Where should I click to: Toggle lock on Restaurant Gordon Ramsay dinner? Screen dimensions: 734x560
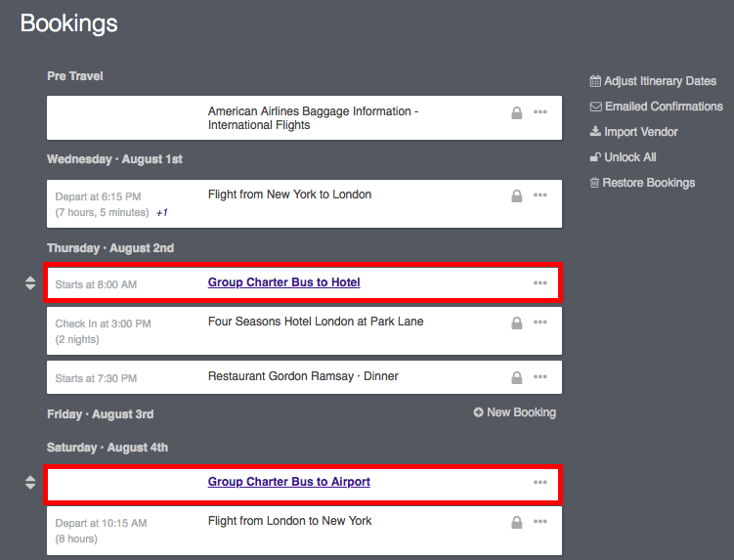pos(516,377)
